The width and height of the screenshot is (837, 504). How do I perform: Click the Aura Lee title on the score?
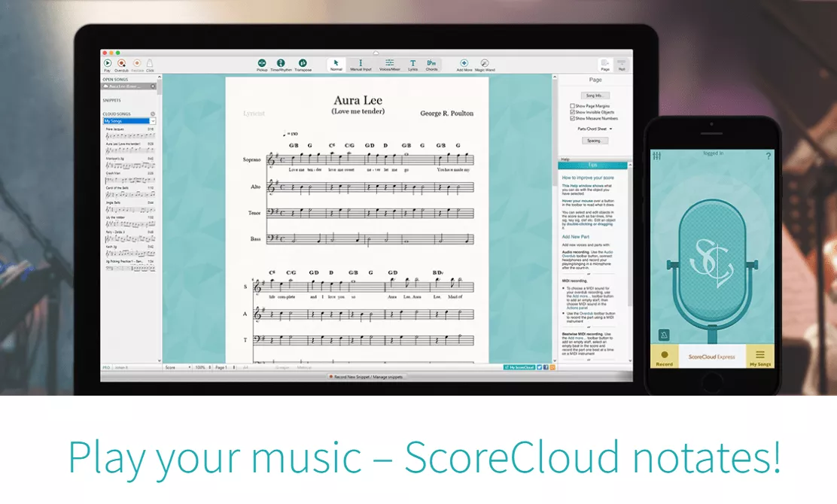[358, 100]
